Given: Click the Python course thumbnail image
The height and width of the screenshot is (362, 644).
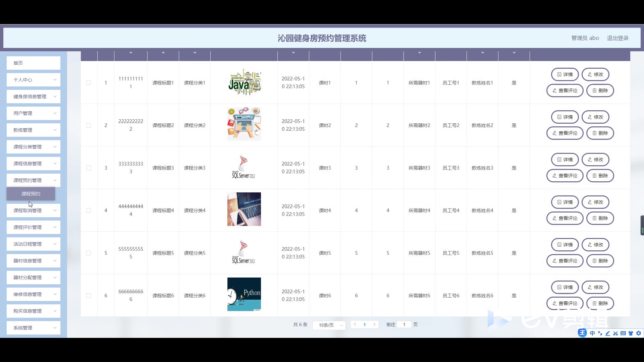Looking at the screenshot, I should tap(244, 294).
